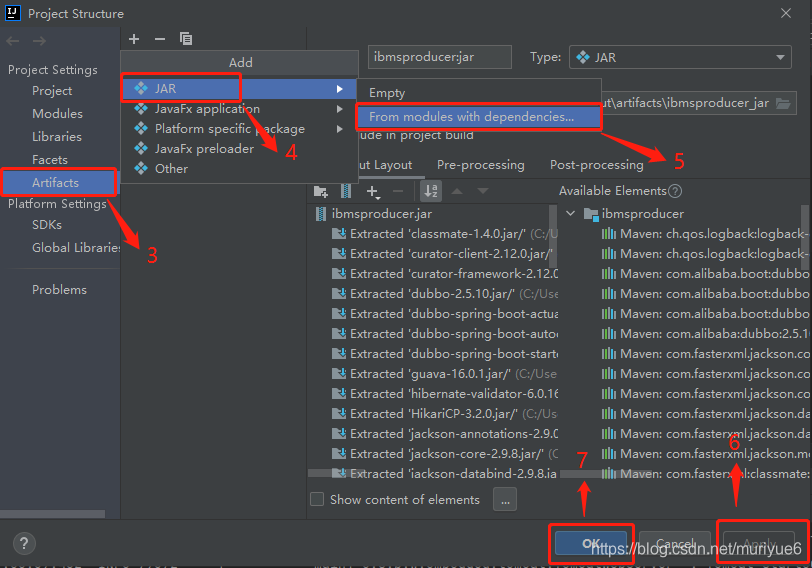Click the output directory path field
812x568 pixels.
tap(699, 103)
